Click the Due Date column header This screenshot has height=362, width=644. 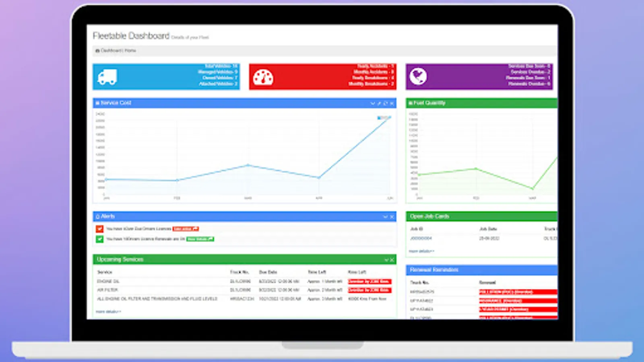click(x=268, y=272)
